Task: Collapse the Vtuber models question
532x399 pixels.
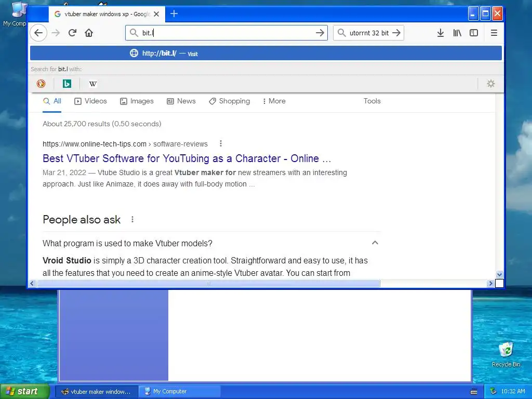Action: pos(375,243)
